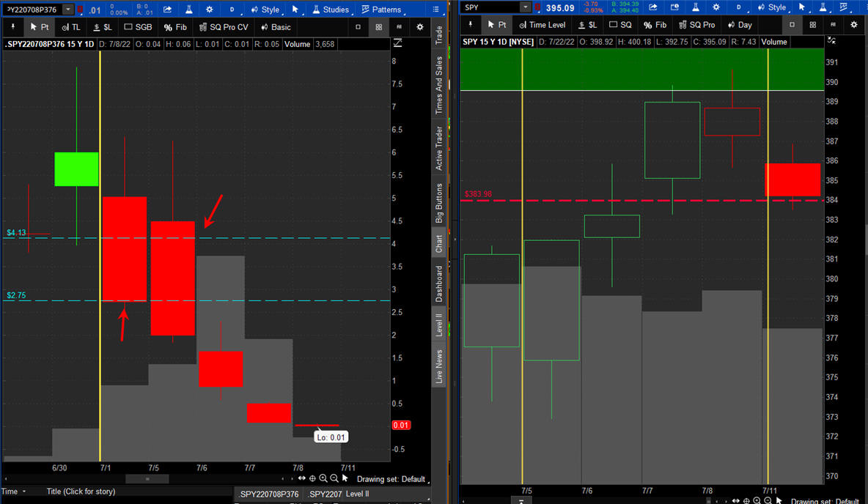The image size is (868, 504).
Task: Open the SPY chart settings gear in blue header
Action: pos(716,7)
